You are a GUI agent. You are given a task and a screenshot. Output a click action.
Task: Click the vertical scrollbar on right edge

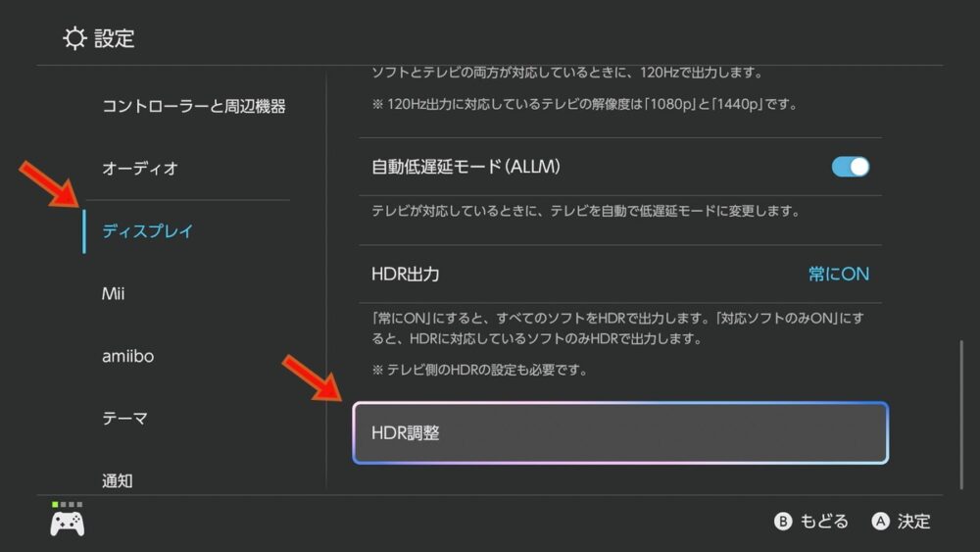pos(961,412)
